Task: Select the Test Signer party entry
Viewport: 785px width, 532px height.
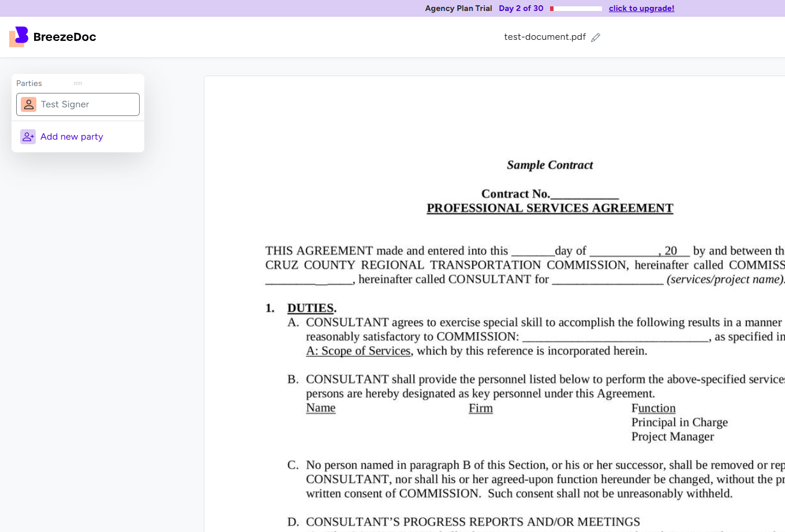Action: [78, 104]
